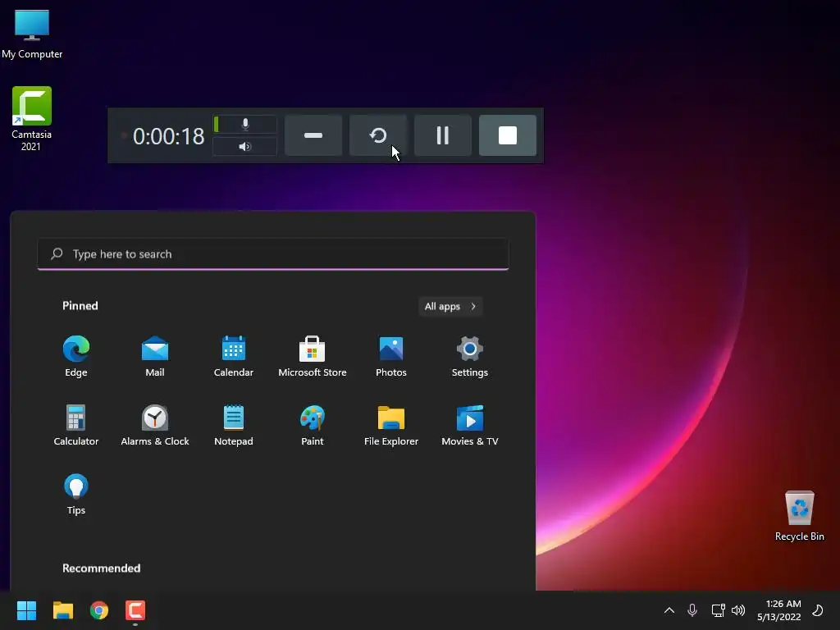Open the volume tray icon
The width and height of the screenshot is (840, 630).
[x=738, y=610]
